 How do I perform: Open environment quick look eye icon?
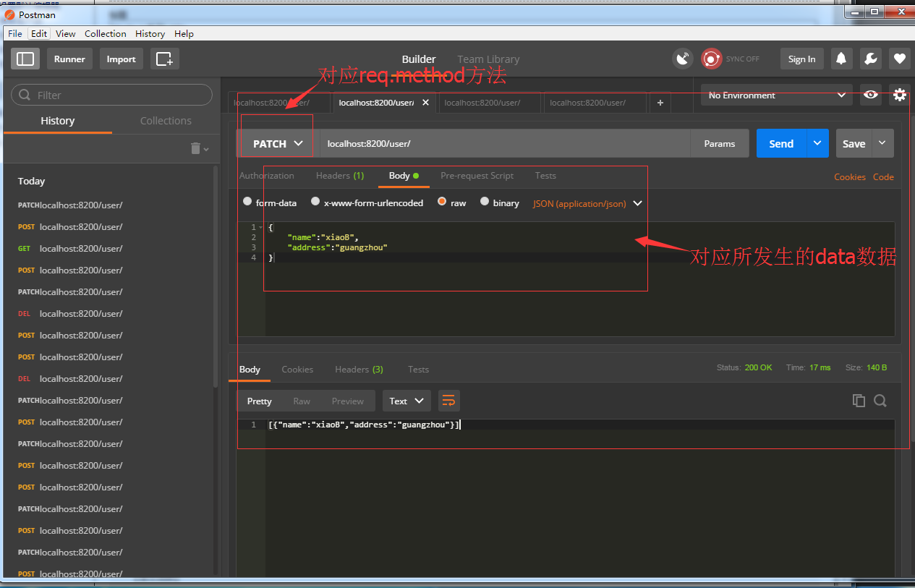[871, 95]
